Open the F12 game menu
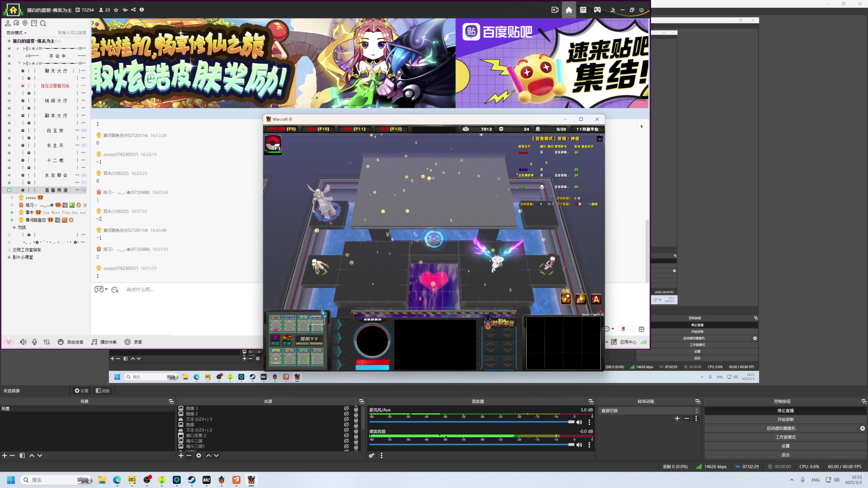 (x=391, y=129)
